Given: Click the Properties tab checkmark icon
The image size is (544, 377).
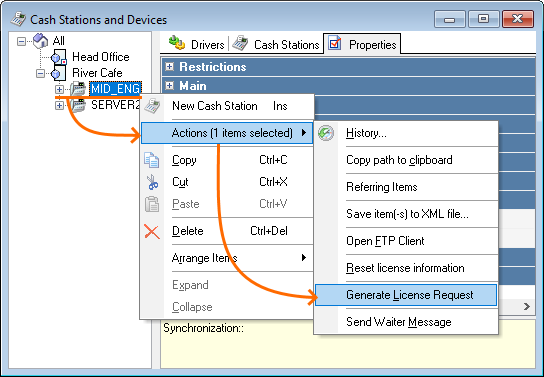Looking at the screenshot, I should (x=335, y=43).
